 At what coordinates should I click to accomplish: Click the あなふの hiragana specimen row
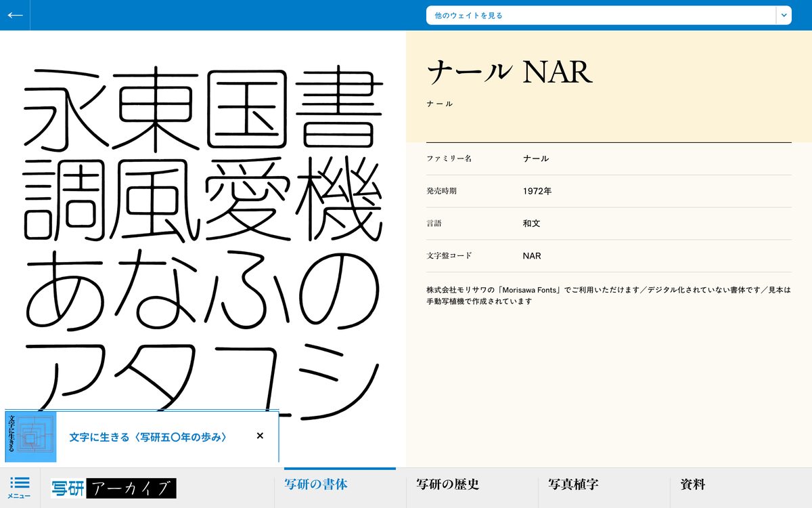(203, 290)
